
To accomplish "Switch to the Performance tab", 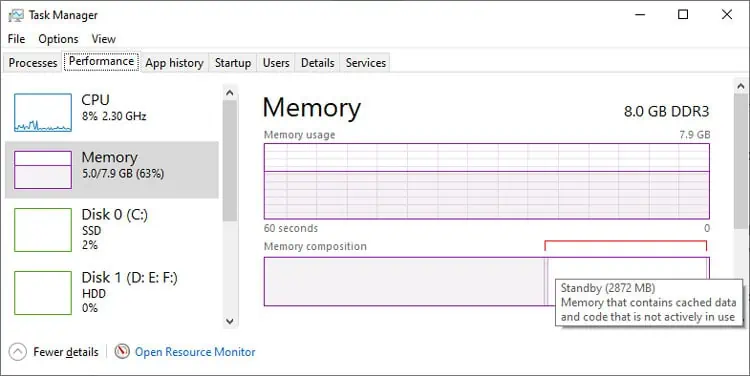I will pos(101,62).
